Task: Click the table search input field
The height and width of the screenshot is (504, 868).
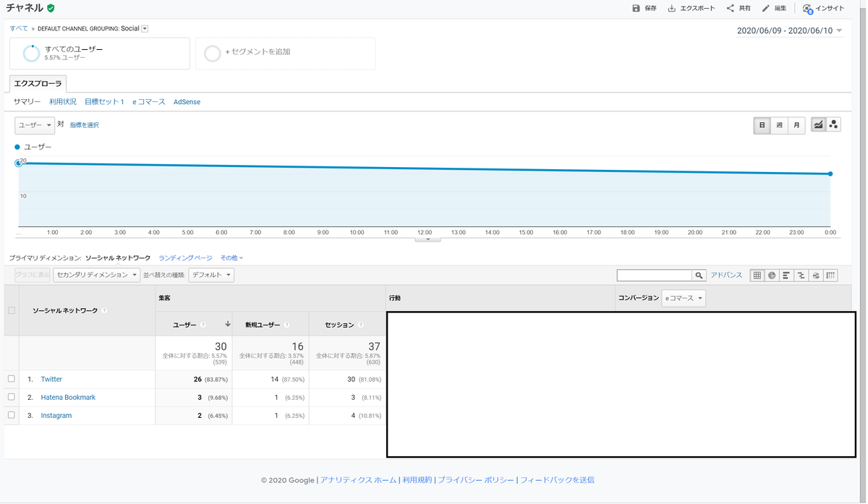Action: (x=655, y=276)
